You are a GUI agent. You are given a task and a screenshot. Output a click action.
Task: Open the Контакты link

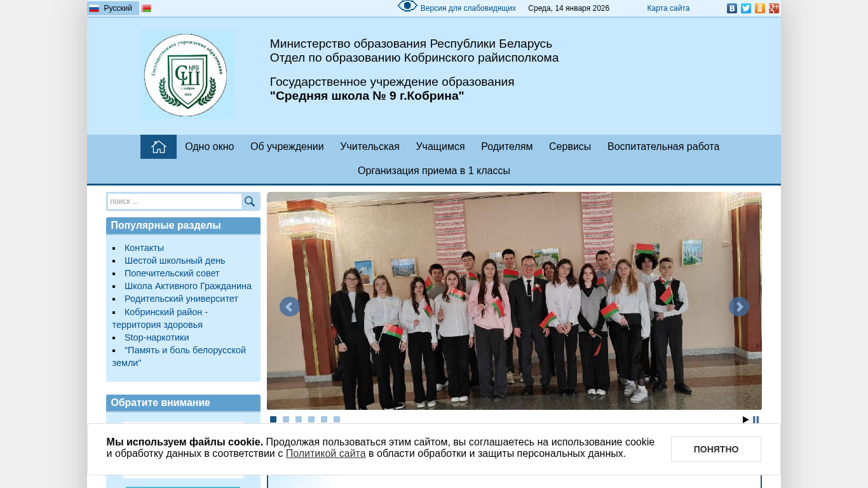tap(144, 248)
